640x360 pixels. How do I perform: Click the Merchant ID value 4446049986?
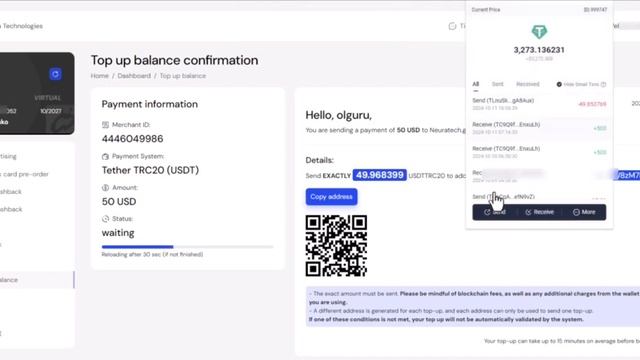pos(132,139)
